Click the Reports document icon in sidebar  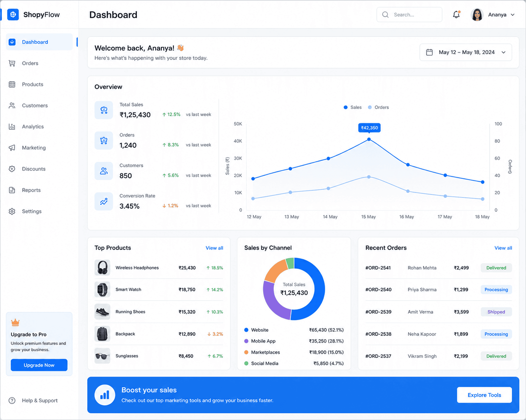(12, 190)
